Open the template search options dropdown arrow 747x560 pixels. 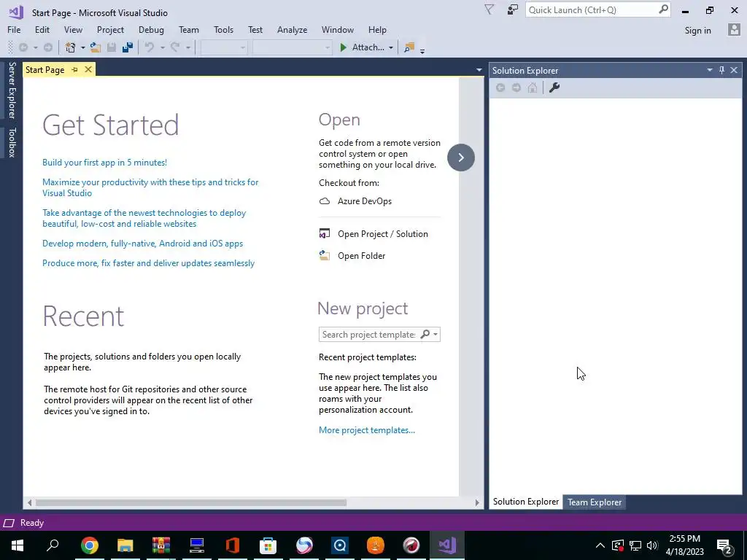pos(436,334)
